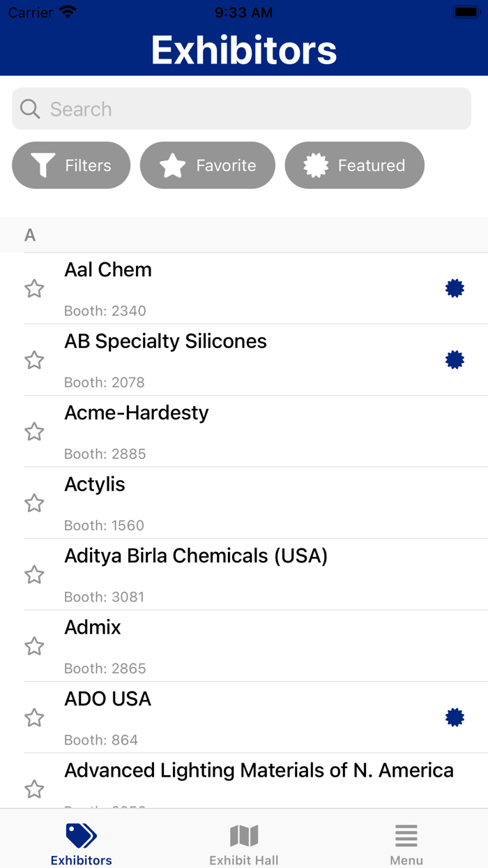
Task: Click the magnifying glass search icon
Action: coord(30,109)
